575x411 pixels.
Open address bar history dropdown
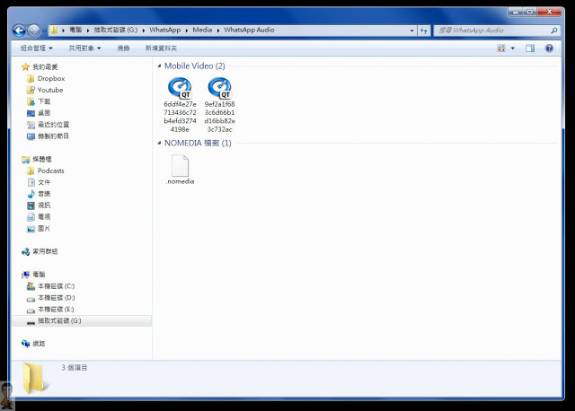pyautogui.click(x=412, y=30)
